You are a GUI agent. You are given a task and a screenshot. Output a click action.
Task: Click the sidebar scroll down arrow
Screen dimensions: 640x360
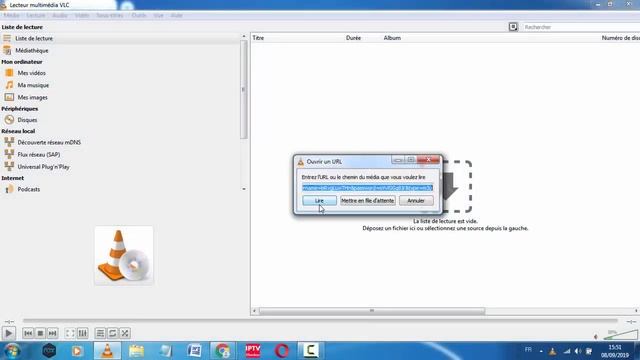coord(244,189)
